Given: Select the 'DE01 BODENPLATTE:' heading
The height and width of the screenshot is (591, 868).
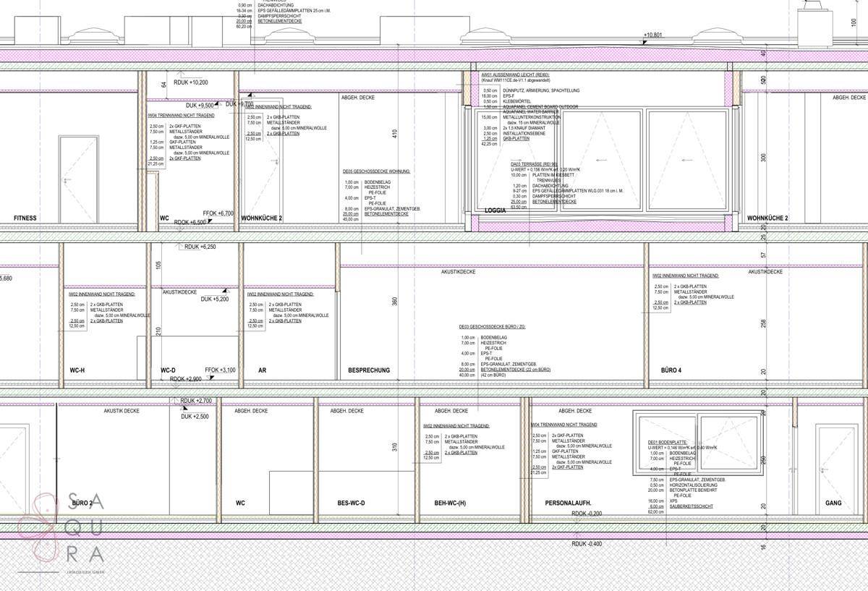Looking at the screenshot, I should click(x=668, y=442).
